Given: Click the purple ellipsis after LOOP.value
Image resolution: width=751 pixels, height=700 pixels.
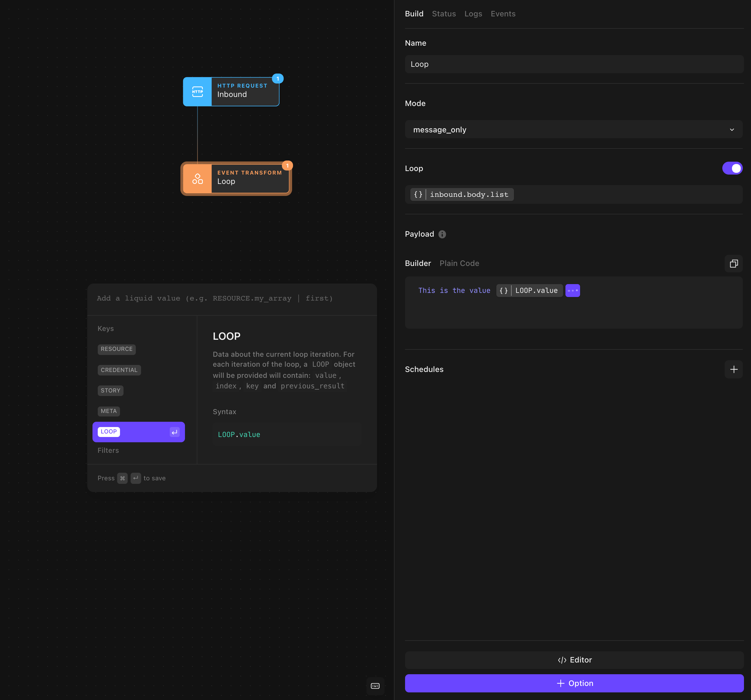Looking at the screenshot, I should pyautogui.click(x=572, y=291).
